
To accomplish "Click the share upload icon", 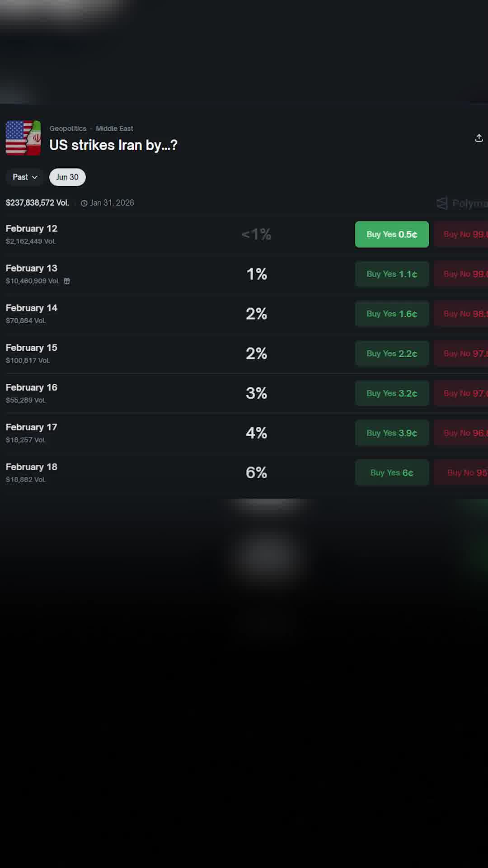I will [479, 138].
